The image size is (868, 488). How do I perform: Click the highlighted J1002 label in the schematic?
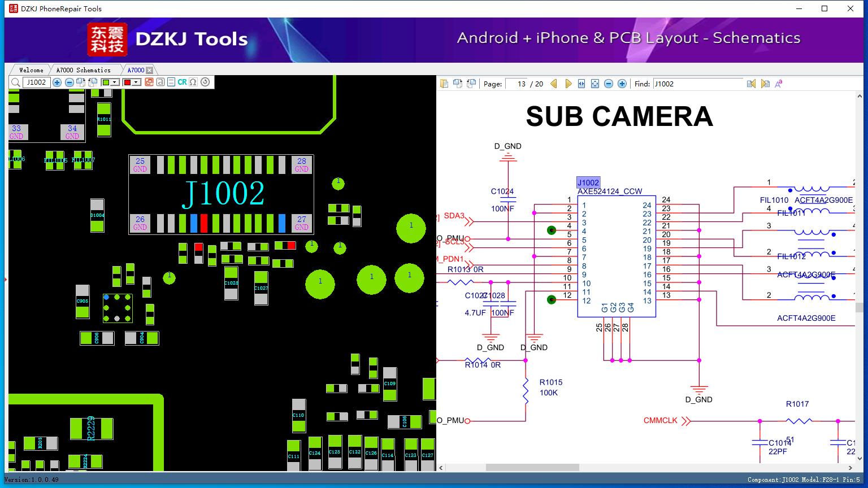click(588, 182)
